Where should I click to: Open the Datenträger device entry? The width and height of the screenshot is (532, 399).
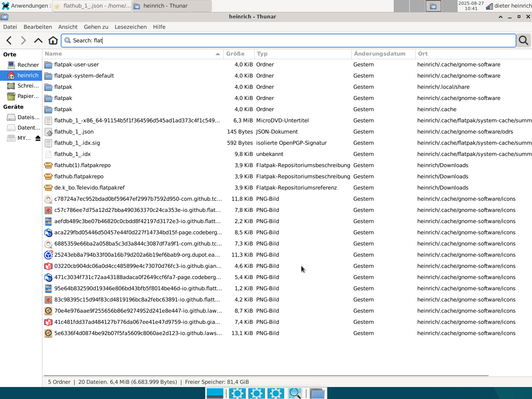pos(22,128)
